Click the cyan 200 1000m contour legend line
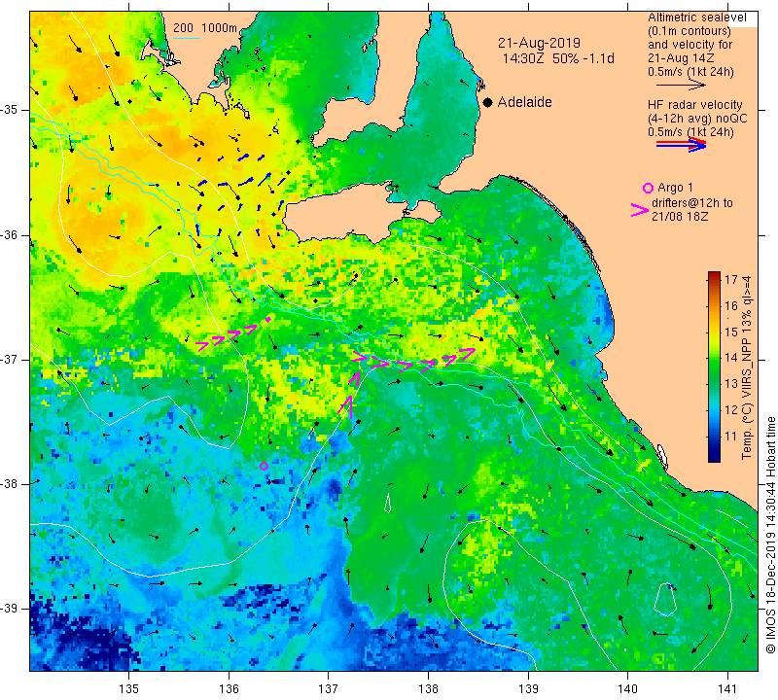 pos(186,38)
